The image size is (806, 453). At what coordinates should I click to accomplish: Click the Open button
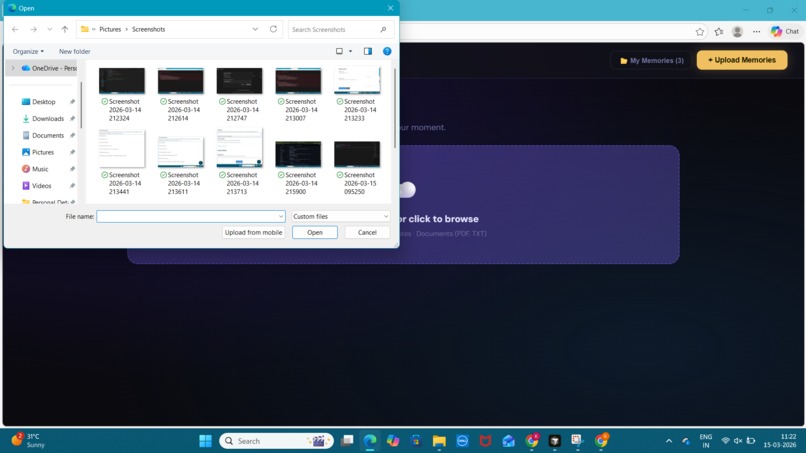[315, 232]
